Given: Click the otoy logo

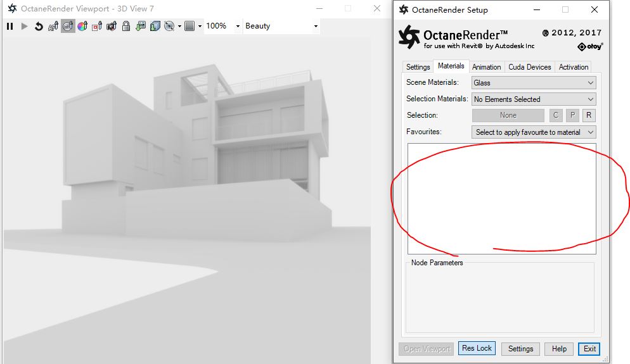Looking at the screenshot, I should click(590, 47).
